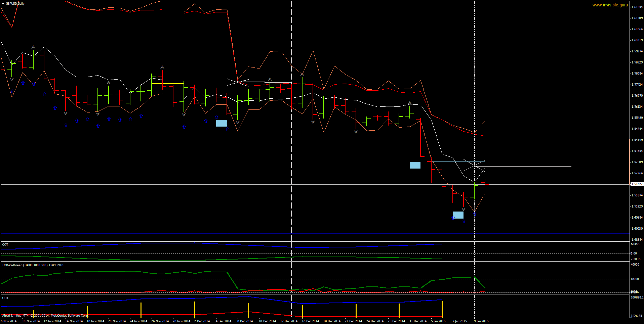Click the 31 Dec 2014 date label
Screen dimensions: 644x324
tap(418, 321)
